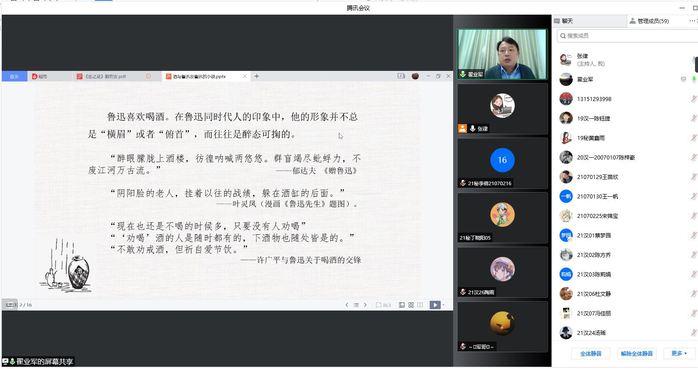698x369 pixels.
Task: Go to the previous slide arrow
Action: [x=347, y=305]
